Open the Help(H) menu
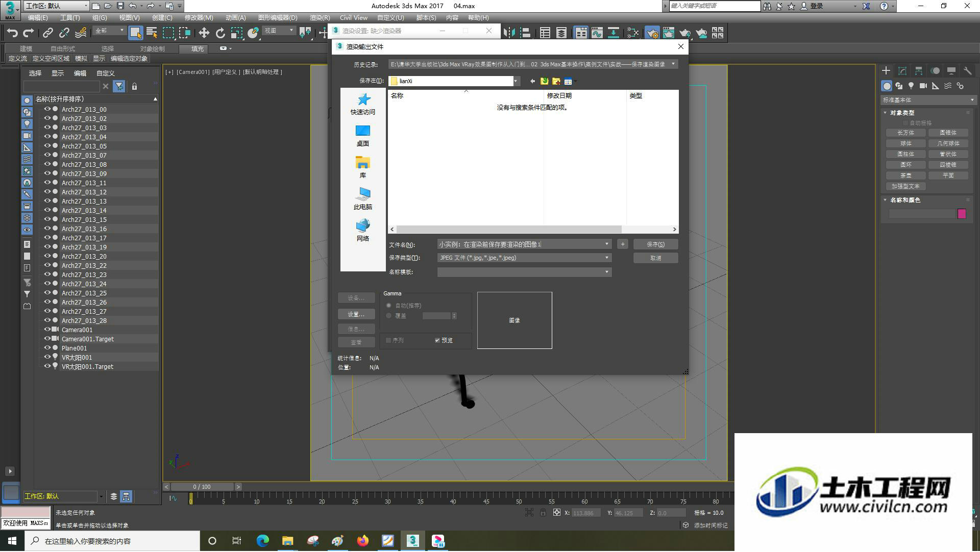 click(x=478, y=18)
